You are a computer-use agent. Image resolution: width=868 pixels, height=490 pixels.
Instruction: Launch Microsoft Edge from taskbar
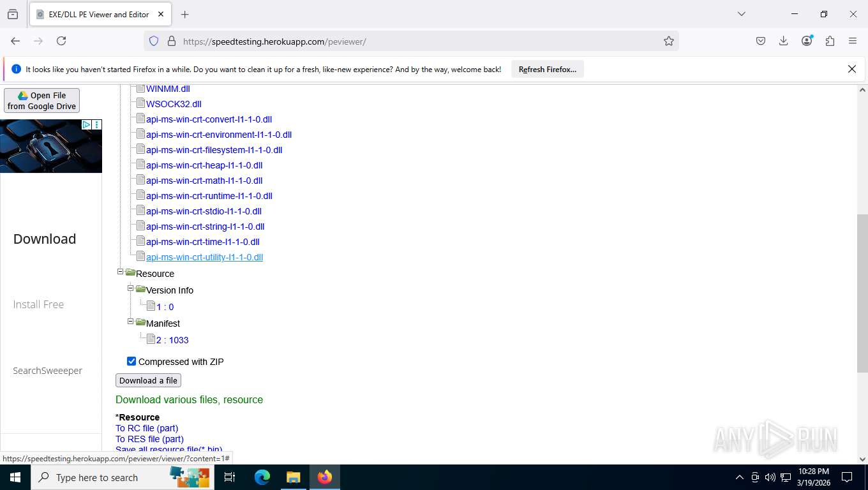click(x=262, y=477)
